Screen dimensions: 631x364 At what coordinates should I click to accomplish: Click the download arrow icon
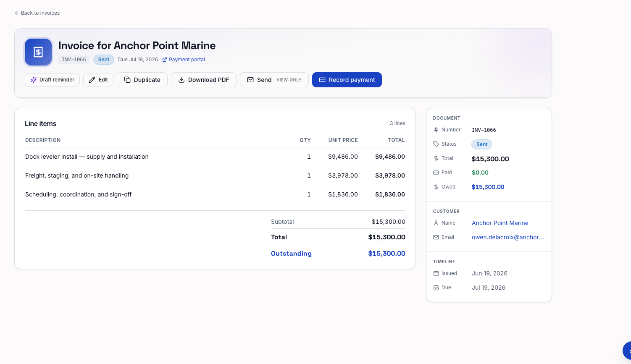click(181, 80)
